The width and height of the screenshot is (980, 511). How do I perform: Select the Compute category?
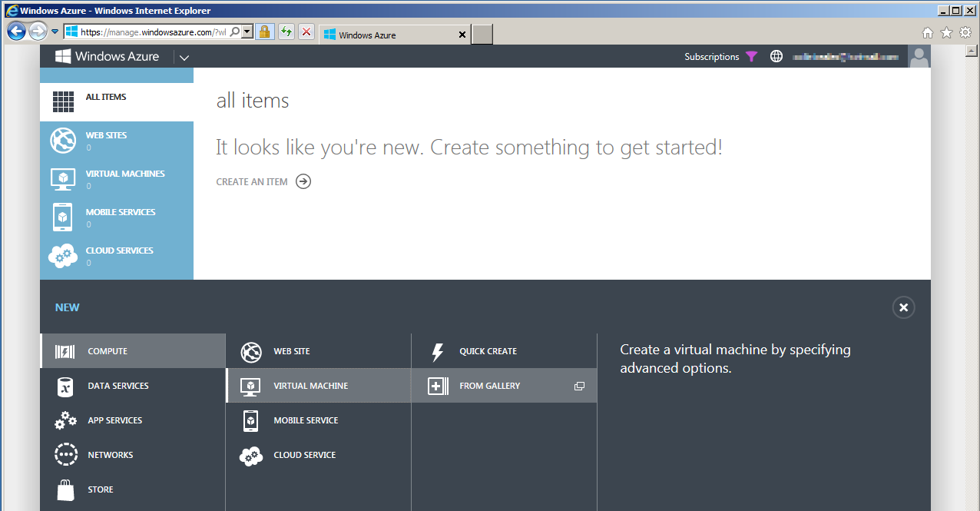[x=107, y=350]
